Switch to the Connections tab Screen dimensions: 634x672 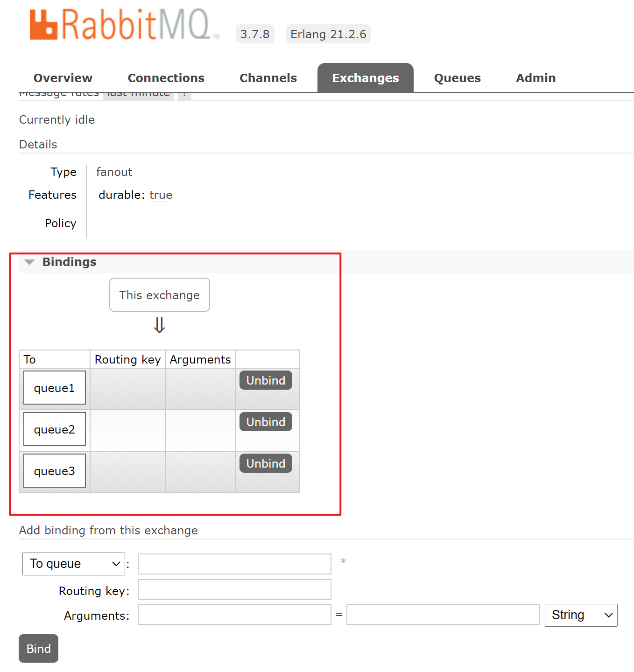tap(166, 78)
